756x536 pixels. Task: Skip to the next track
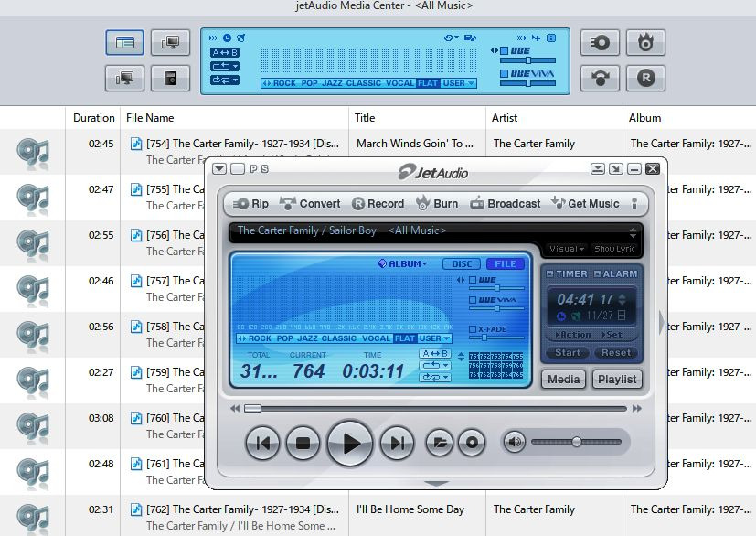(397, 444)
